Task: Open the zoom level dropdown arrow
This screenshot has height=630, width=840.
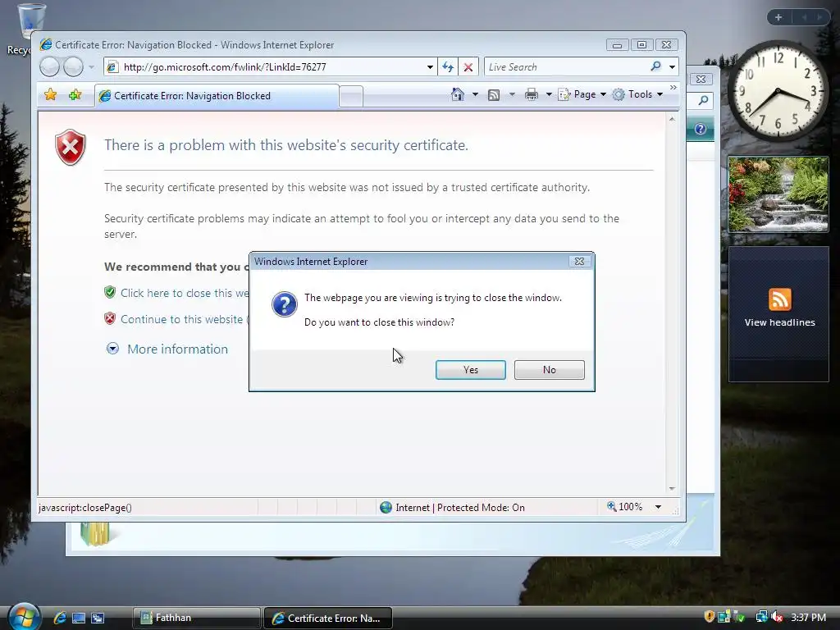Action: tap(658, 507)
